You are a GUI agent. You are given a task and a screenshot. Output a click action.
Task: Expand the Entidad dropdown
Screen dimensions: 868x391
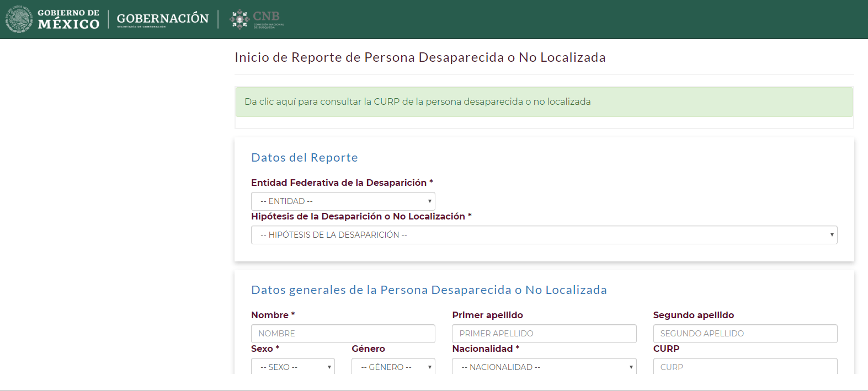(343, 201)
